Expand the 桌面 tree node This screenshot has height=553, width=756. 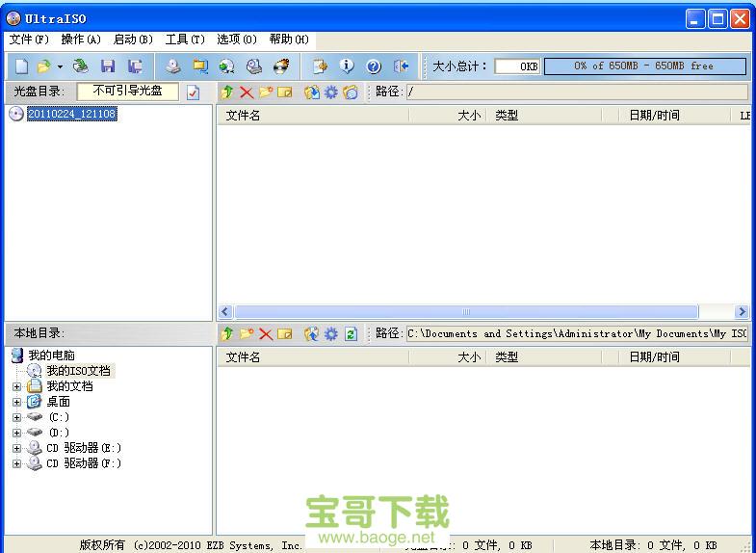[17, 402]
